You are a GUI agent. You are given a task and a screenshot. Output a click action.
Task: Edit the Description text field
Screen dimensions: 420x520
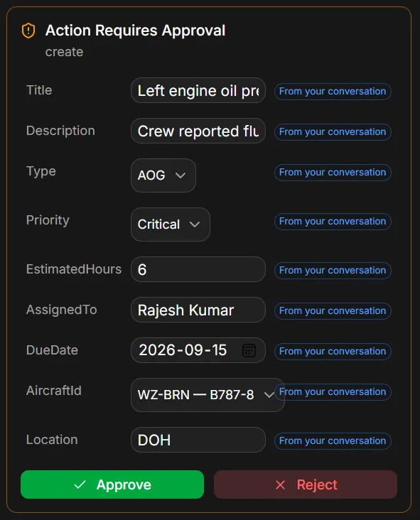coord(198,131)
